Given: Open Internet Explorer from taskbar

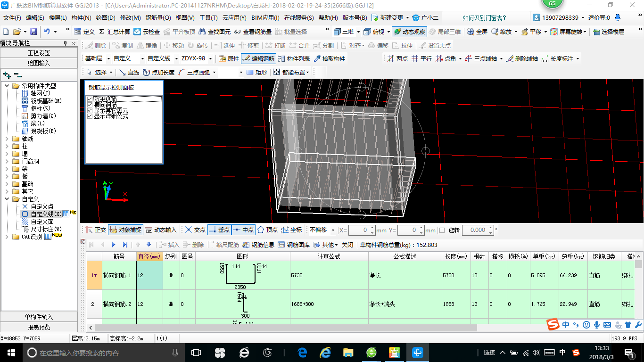Looking at the screenshot, I should [x=325, y=352].
